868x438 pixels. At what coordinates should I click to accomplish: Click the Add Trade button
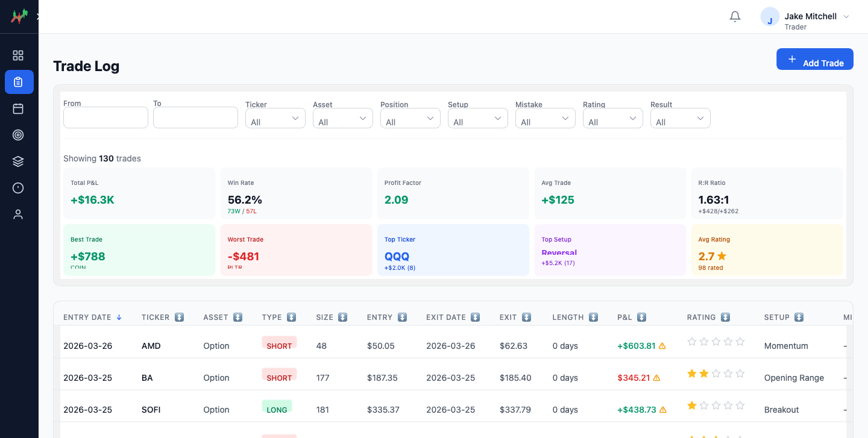pos(814,59)
